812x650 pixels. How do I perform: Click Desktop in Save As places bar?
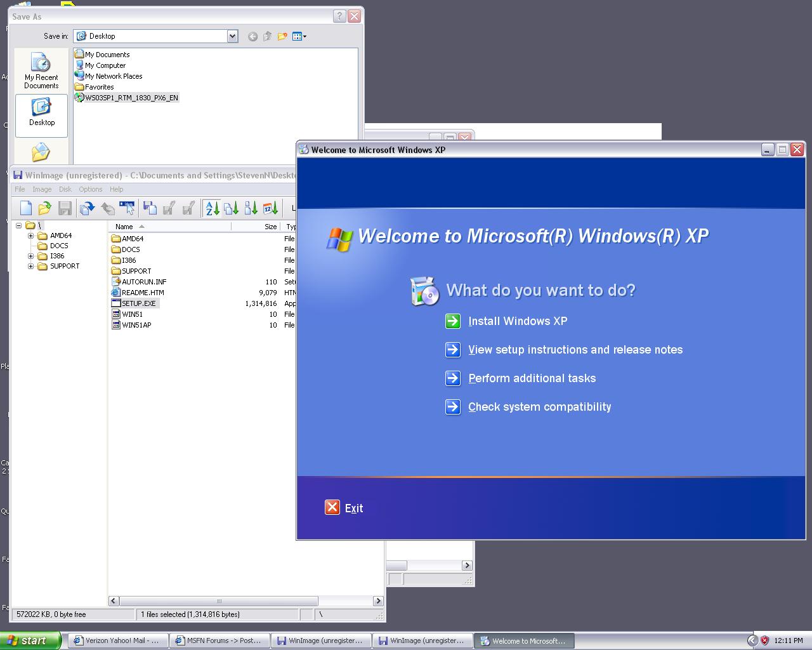41,116
